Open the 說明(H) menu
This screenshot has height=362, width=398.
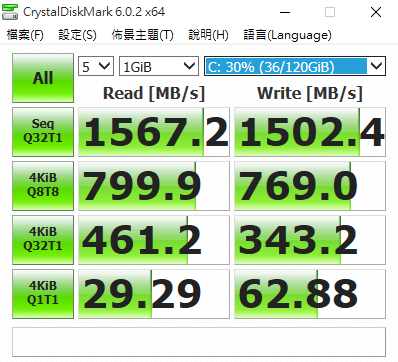pyautogui.click(x=209, y=35)
